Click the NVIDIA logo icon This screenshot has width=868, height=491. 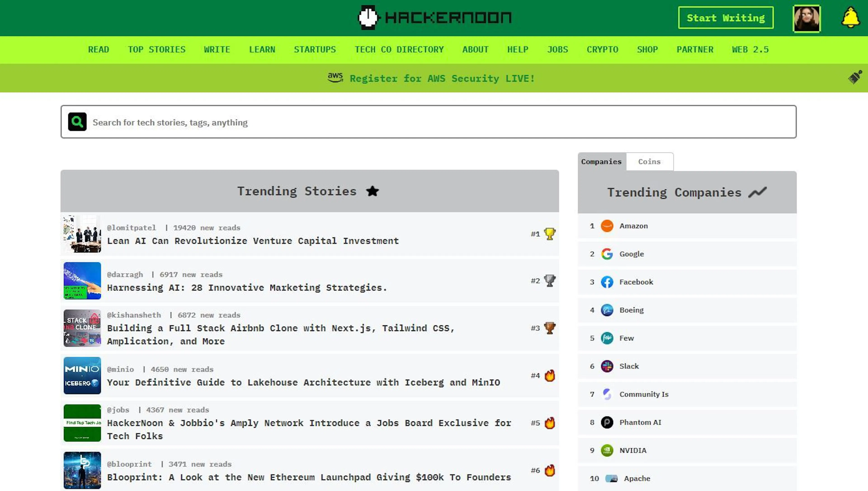coord(607,450)
